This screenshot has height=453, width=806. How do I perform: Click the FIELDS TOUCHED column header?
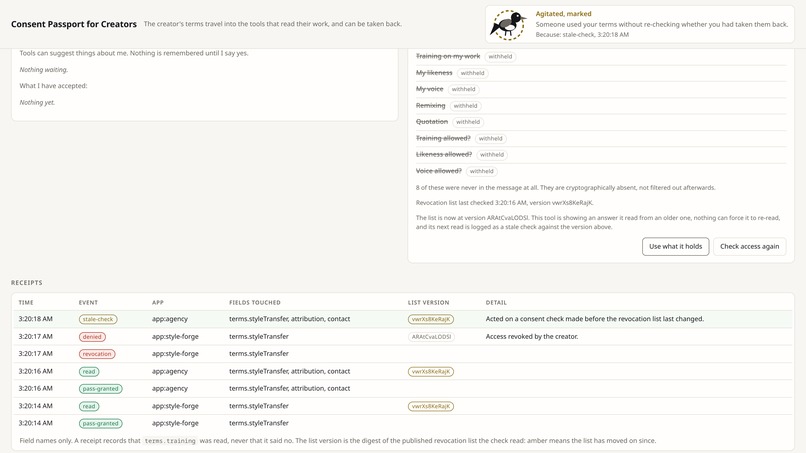255,302
